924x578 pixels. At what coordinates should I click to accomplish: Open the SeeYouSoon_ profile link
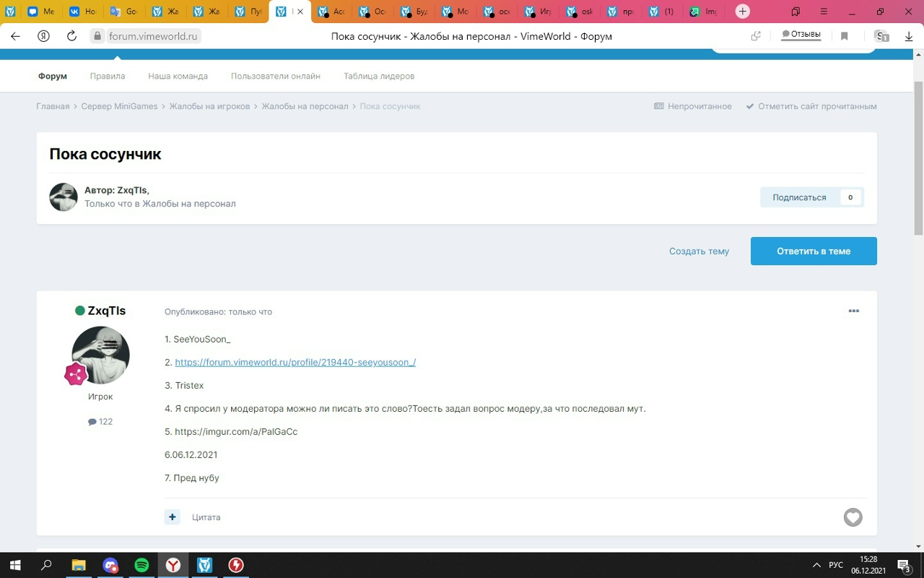(x=295, y=363)
